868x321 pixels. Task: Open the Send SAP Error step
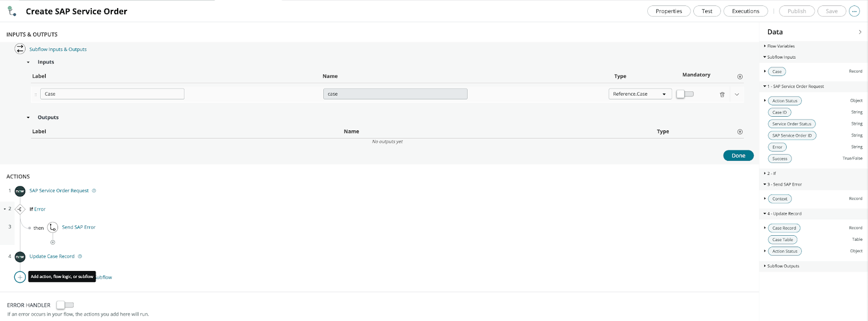(79, 227)
